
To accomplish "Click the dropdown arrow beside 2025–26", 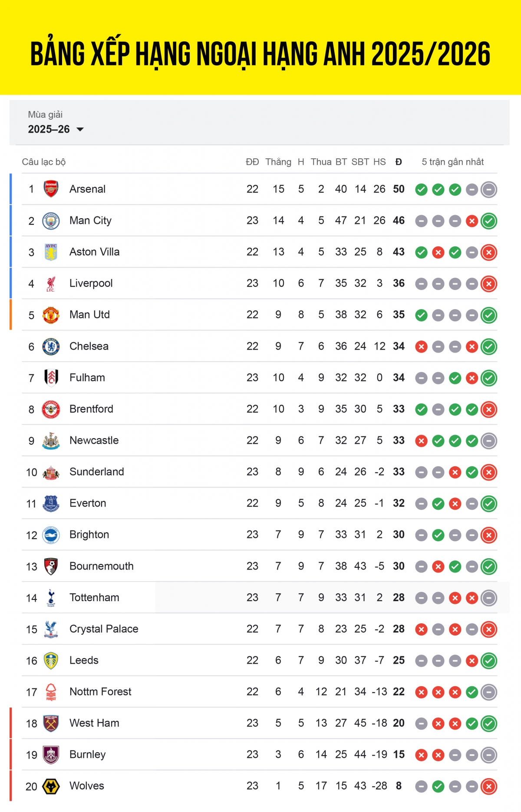I will tap(80, 129).
